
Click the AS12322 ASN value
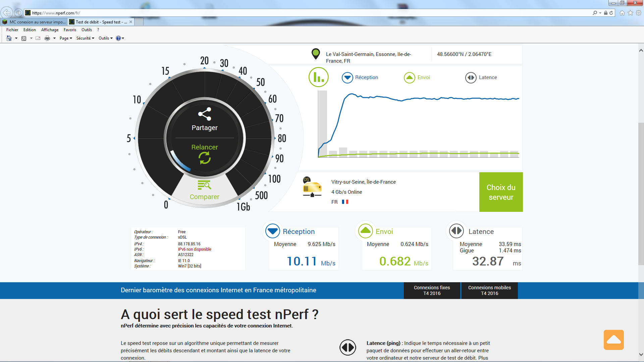185,255
